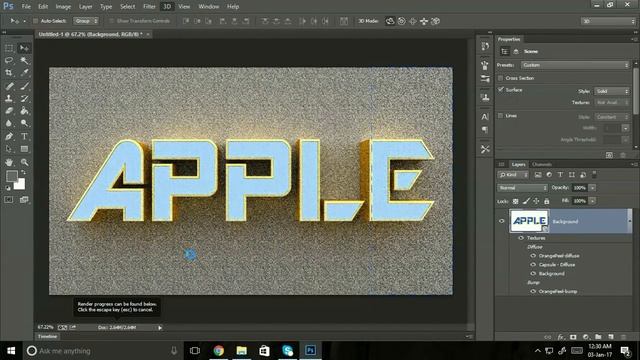Select the Horizontal Type tool
Image resolution: width=640 pixels, height=360 pixels.
point(24,136)
